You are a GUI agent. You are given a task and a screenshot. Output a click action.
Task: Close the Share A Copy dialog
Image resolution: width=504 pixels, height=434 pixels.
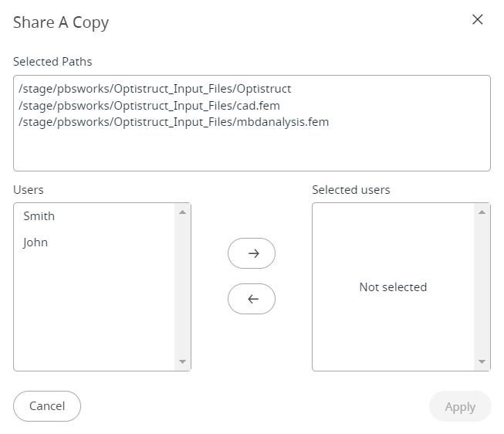[x=478, y=20]
